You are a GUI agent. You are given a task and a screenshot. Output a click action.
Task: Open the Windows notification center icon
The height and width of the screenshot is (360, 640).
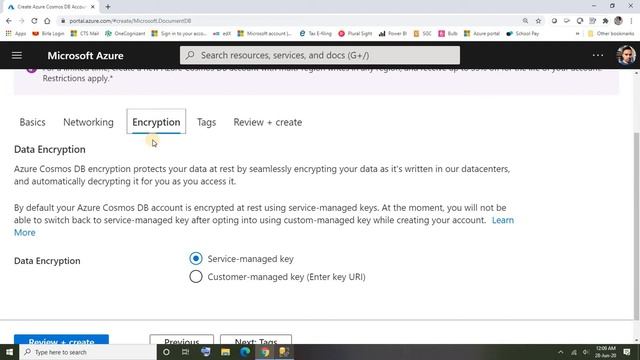tap(627, 352)
